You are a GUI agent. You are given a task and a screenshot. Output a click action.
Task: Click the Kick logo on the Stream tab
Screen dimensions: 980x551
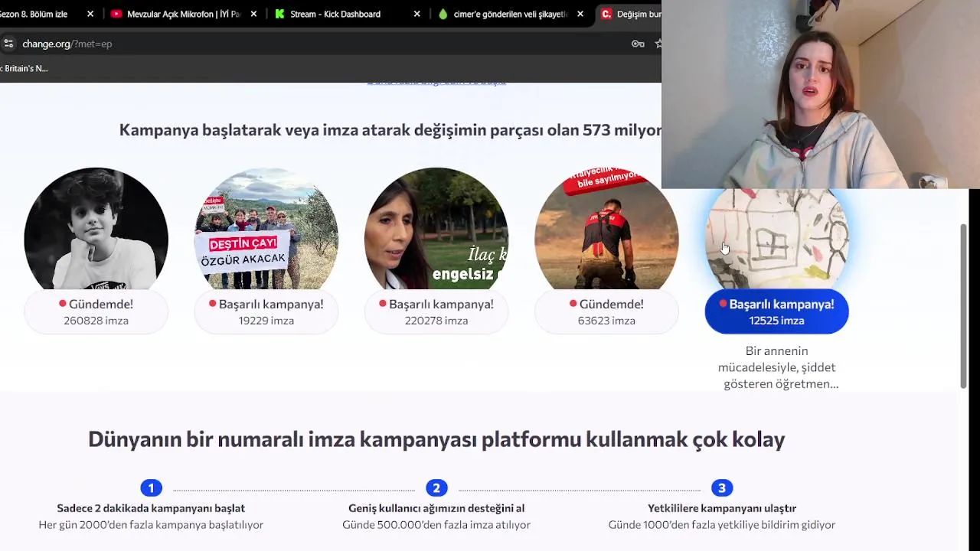[x=279, y=14]
